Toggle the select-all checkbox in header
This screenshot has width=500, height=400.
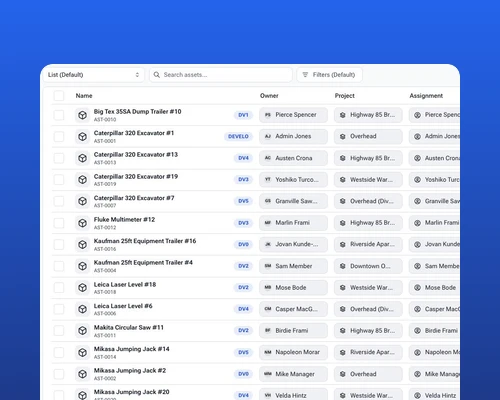[x=59, y=96]
